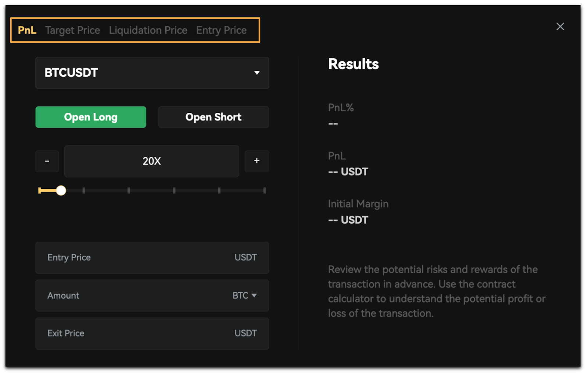Switch to the PnL tab
Image resolution: width=588 pixels, height=375 pixels.
tap(27, 30)
